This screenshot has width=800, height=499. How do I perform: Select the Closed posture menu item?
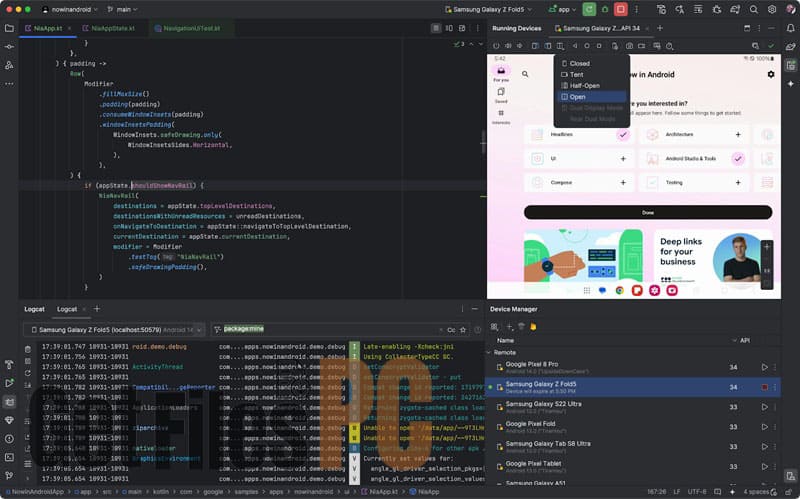click(592, 63)
